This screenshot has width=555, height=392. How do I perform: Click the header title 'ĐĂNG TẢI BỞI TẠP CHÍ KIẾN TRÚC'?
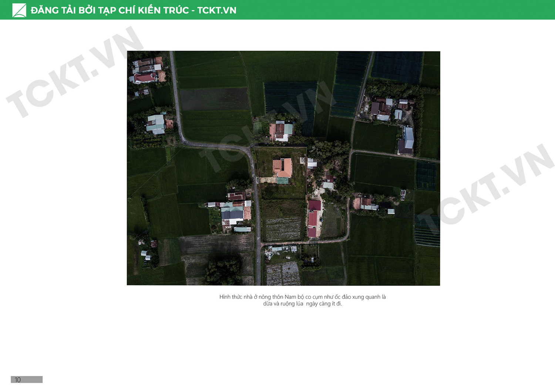pyautogui.click(x=110, y=10)
